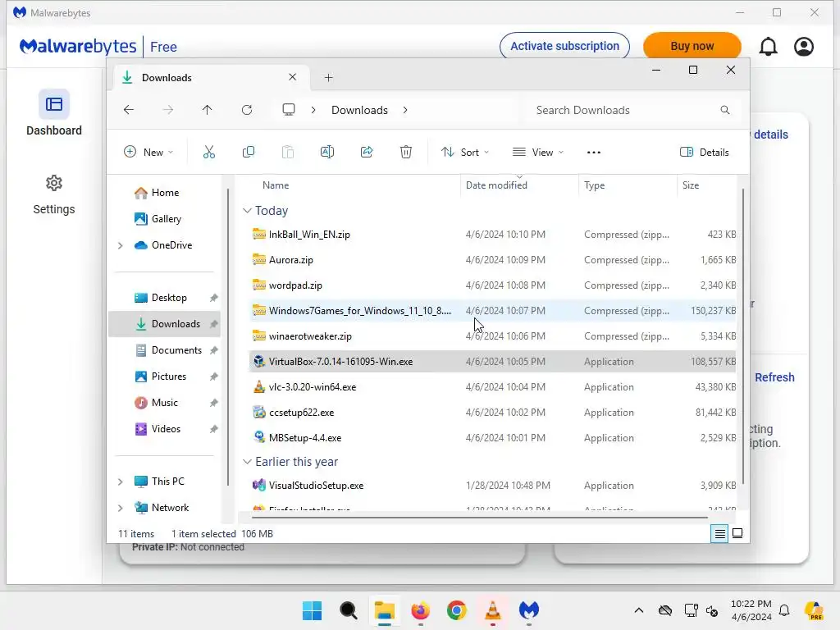840x630 pixels.
Task: Open Videos in navigation pane
Action: (164, 429)
